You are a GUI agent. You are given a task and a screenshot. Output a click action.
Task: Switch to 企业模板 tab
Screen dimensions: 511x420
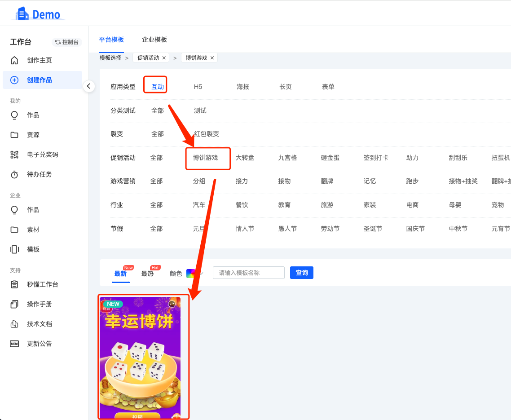(x=154, y=40)
